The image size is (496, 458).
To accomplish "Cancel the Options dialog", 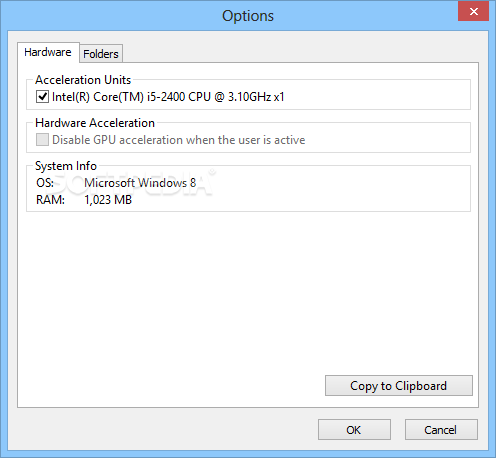I will [441, 430].
